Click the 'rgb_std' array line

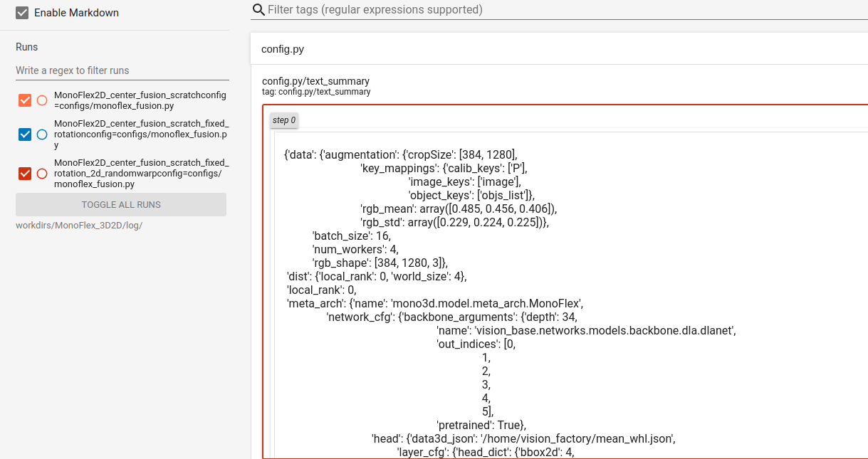point(455,222)
